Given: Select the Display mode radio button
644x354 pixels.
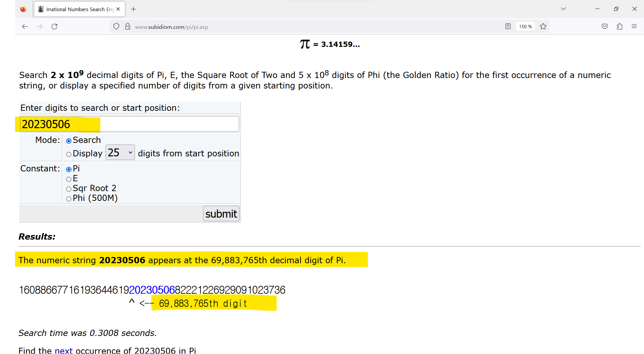Looking at the screenshot, I should tap(69, 154).
